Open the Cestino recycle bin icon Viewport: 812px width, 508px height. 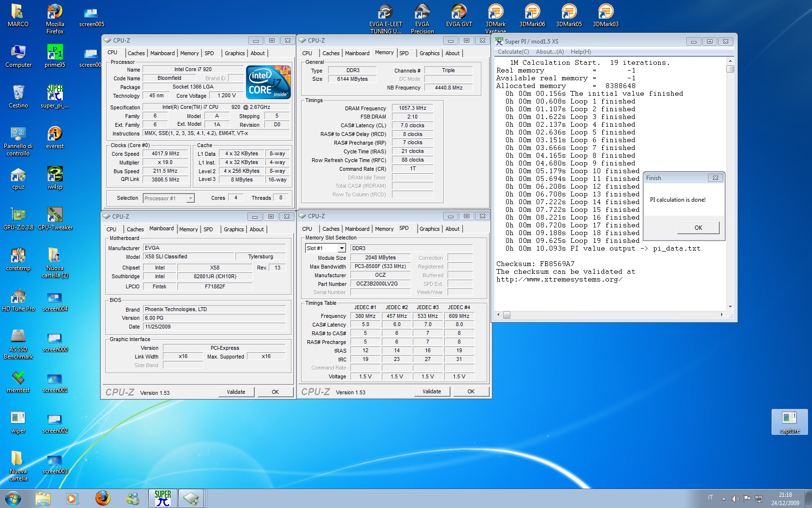pyautogui.click(x=18, y=96)
